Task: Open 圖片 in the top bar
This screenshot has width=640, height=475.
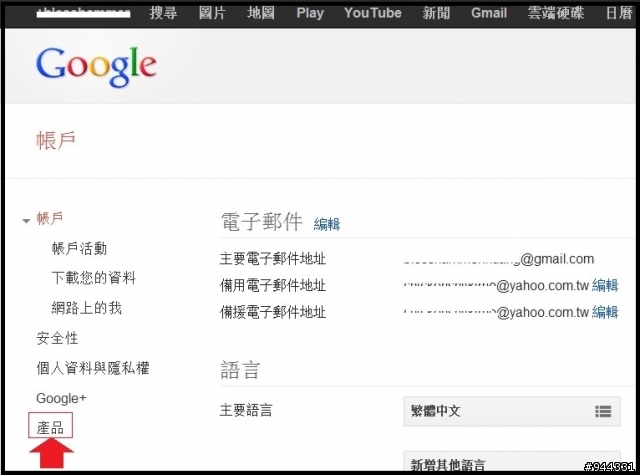Action: (x=212, y=13)
